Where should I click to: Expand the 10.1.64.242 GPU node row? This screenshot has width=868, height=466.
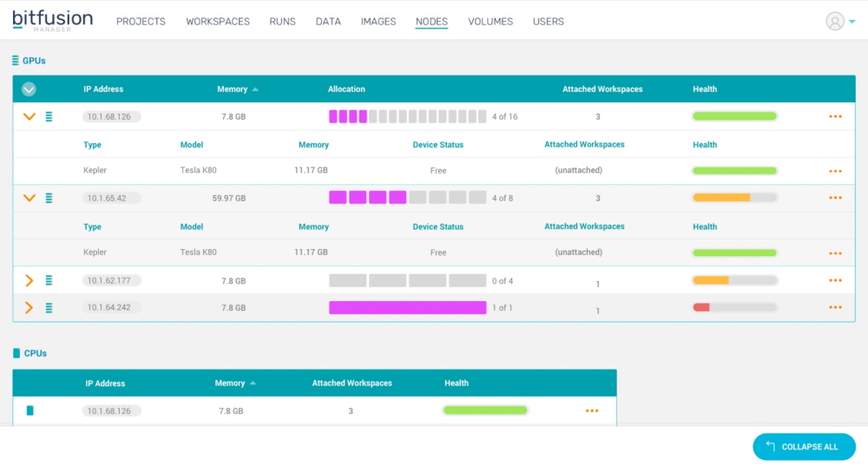coord(29,307)
